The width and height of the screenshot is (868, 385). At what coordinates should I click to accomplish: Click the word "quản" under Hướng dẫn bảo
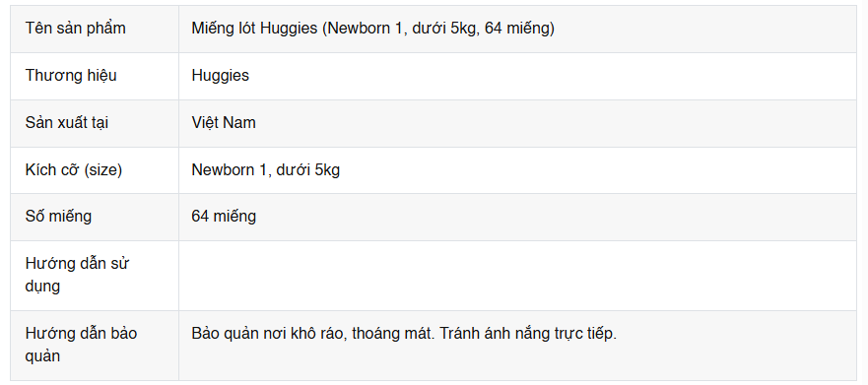[x=42, y=356]
